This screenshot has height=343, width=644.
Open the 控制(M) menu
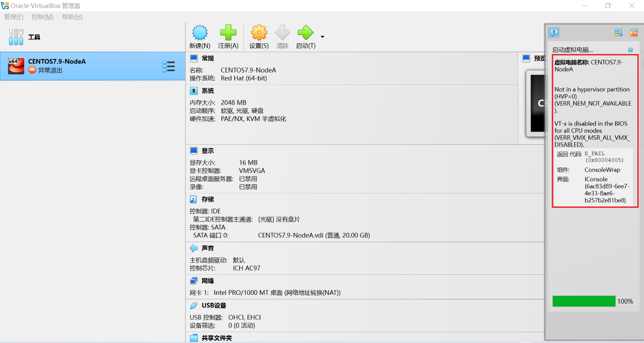[43, 17]
